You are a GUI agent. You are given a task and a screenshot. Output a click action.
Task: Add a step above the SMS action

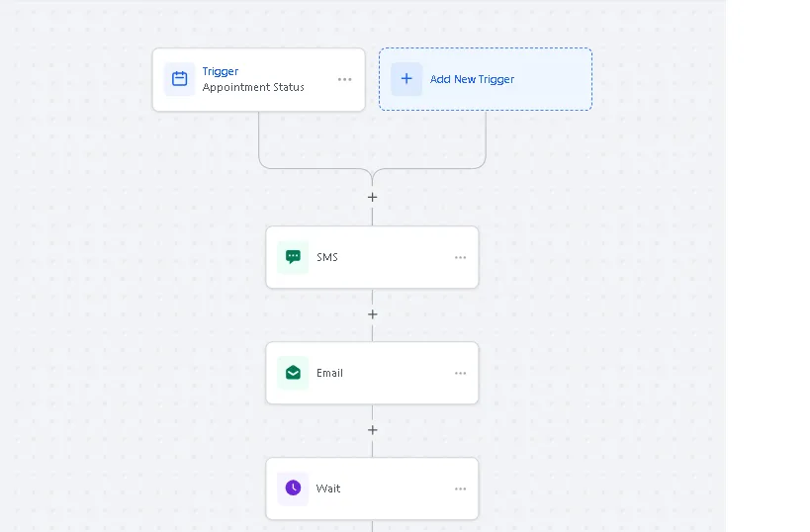(373, 198)
